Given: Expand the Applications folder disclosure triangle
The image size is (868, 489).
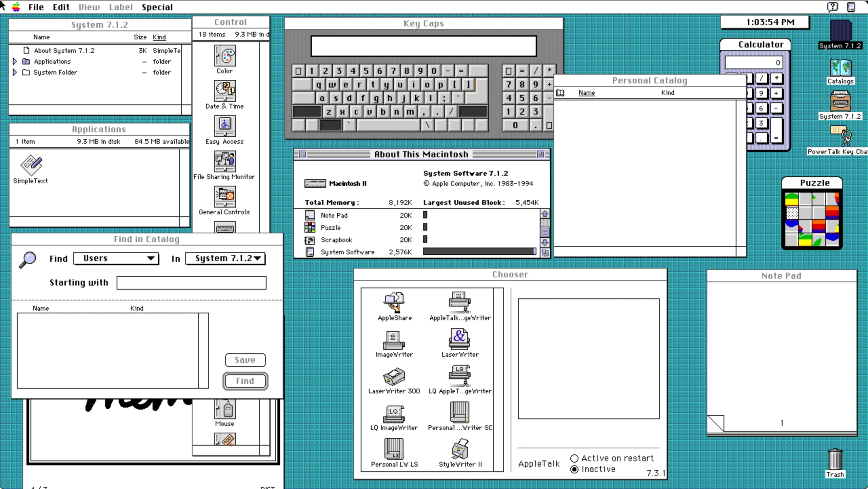Looking at the screenshot, I should [15, 61].
